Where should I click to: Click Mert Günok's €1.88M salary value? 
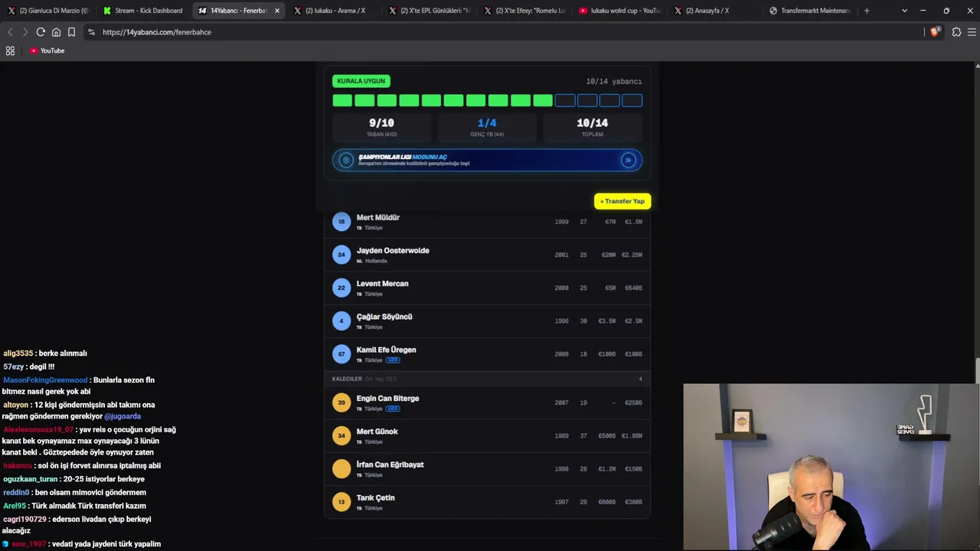[x=632, y=435]
